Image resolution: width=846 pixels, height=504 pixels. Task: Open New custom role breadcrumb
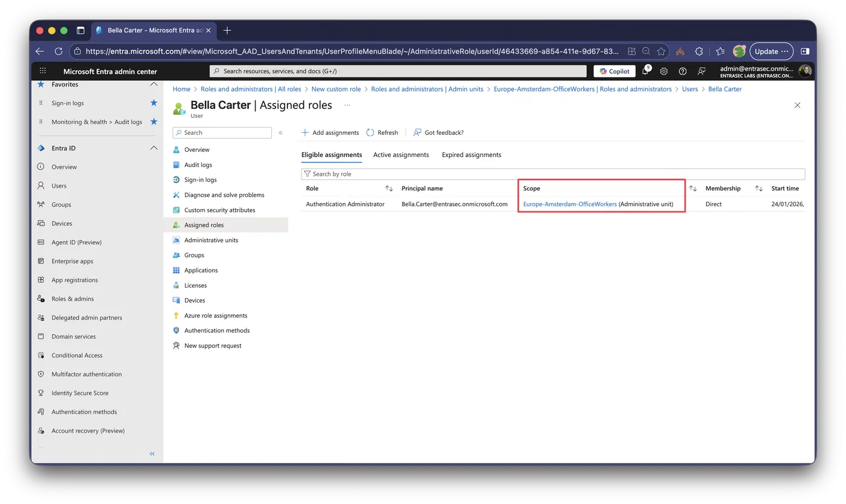coord(336,89)
